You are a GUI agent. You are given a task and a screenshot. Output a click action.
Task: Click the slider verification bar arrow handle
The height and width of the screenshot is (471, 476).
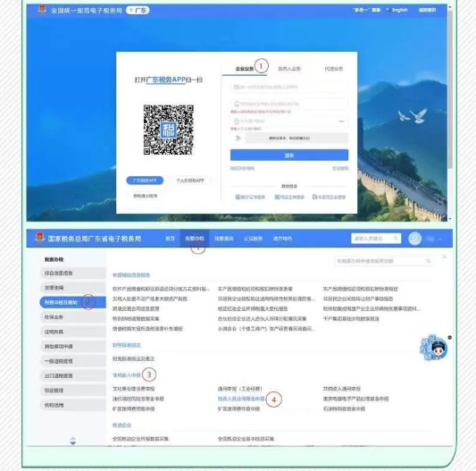238,139
